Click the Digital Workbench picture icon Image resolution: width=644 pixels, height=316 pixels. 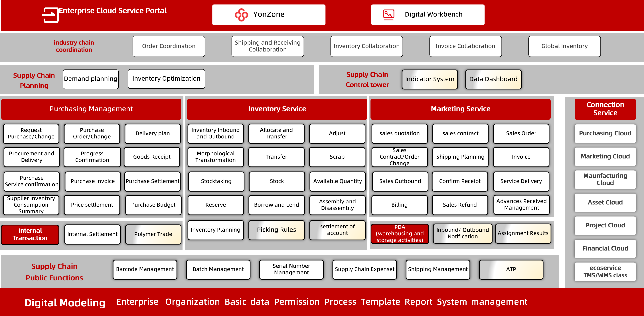[x=388, y=15]
